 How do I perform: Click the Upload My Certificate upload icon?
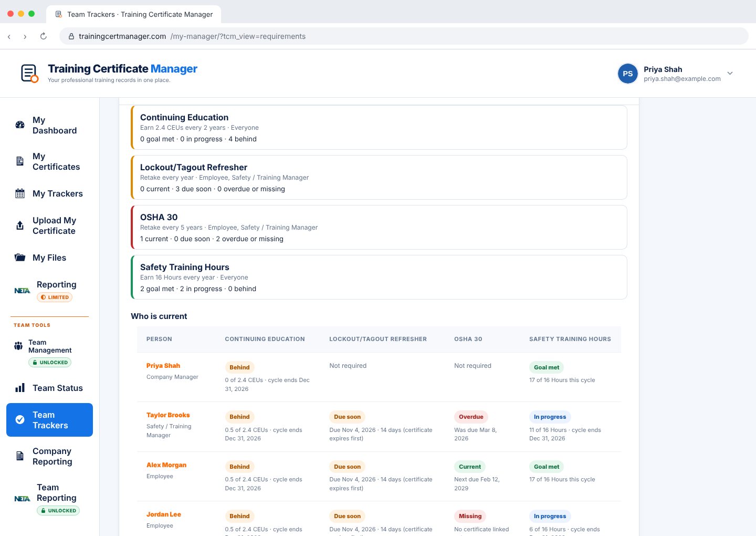(x=20, y=225)
